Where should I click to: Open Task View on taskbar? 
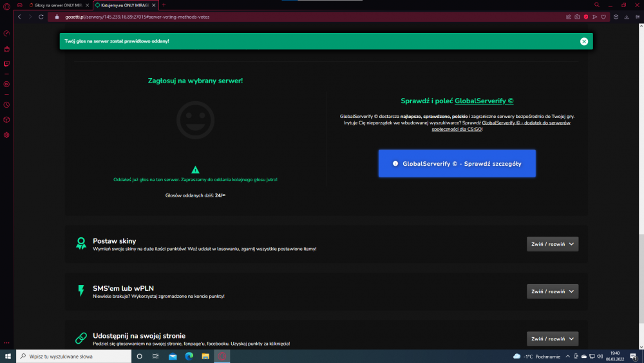pyautogui.click(x=156, y=357)
